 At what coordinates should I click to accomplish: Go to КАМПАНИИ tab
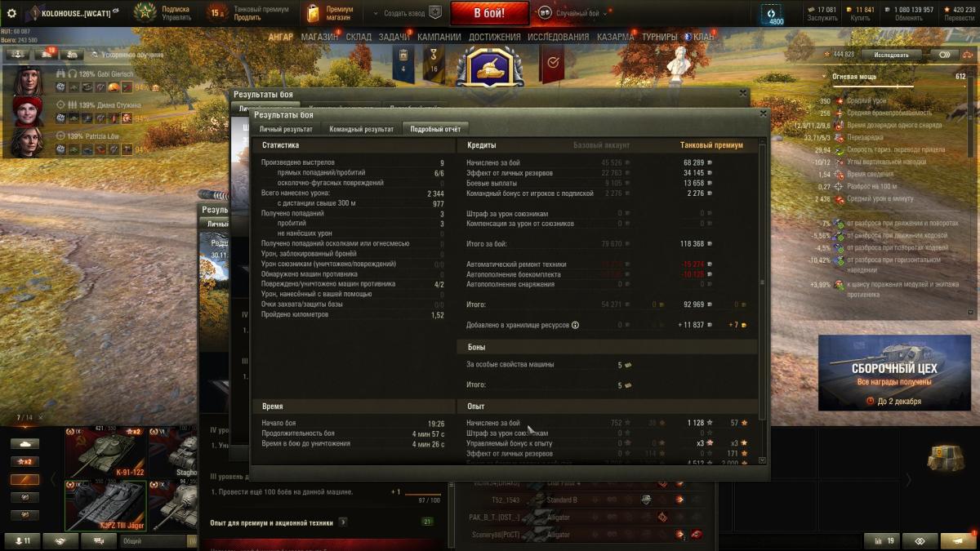click(439, 37)
